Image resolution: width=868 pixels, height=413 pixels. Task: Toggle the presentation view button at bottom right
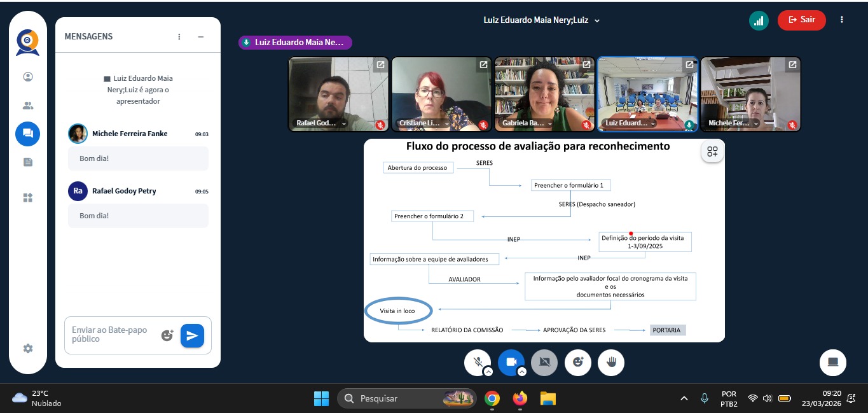click(832, 362)
